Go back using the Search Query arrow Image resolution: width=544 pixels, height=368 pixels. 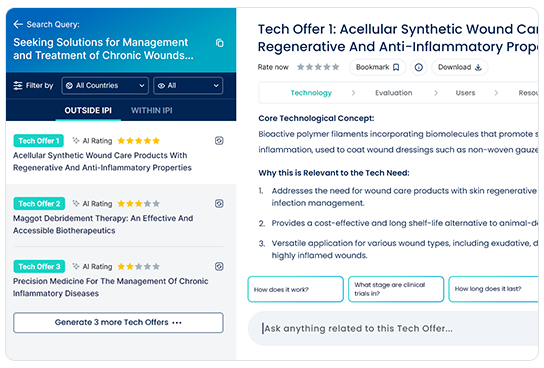point(18,24)
